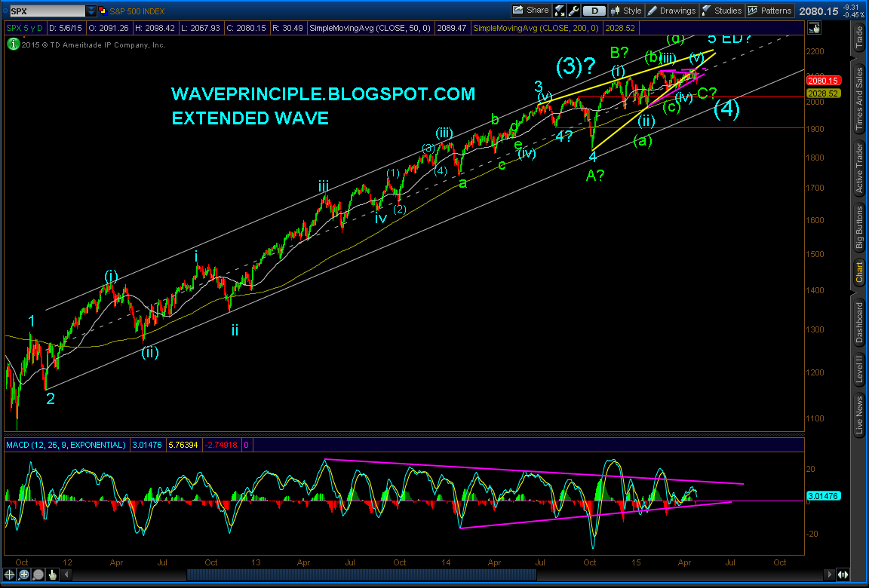This screenshot has width=869, height=588.
Task: Click the drawing set hand icon top right
Action: [814, 29]
